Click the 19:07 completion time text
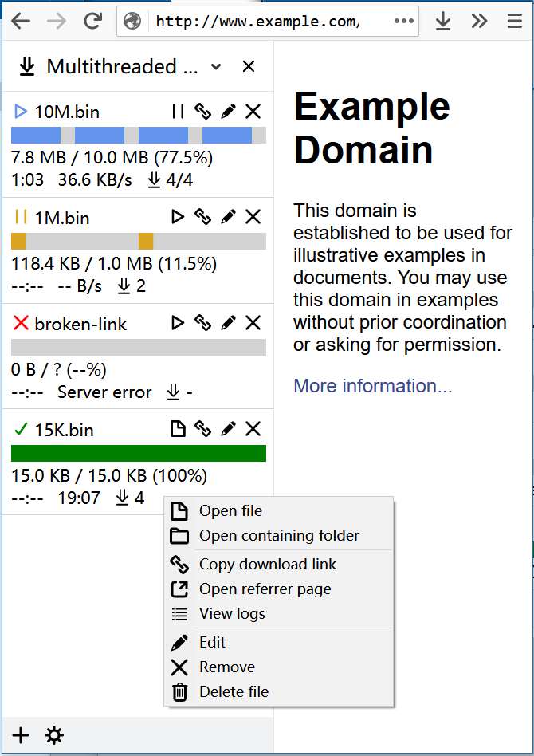The height and width of the screenshot is (756, 534). (x=79, y=498)
